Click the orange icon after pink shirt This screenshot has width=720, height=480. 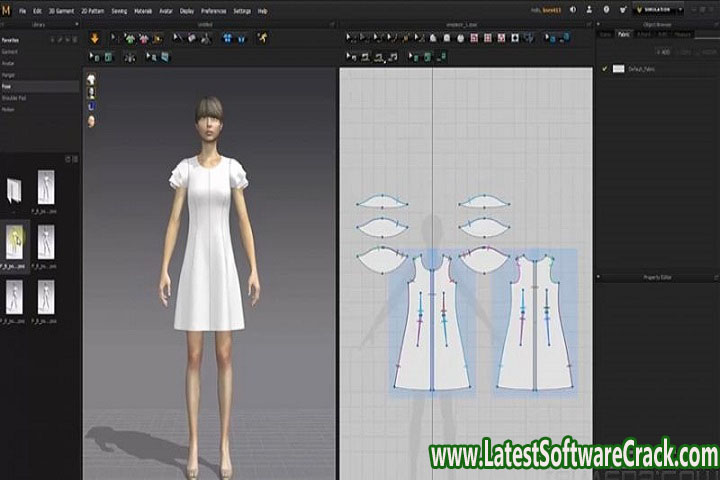point(157,39)
